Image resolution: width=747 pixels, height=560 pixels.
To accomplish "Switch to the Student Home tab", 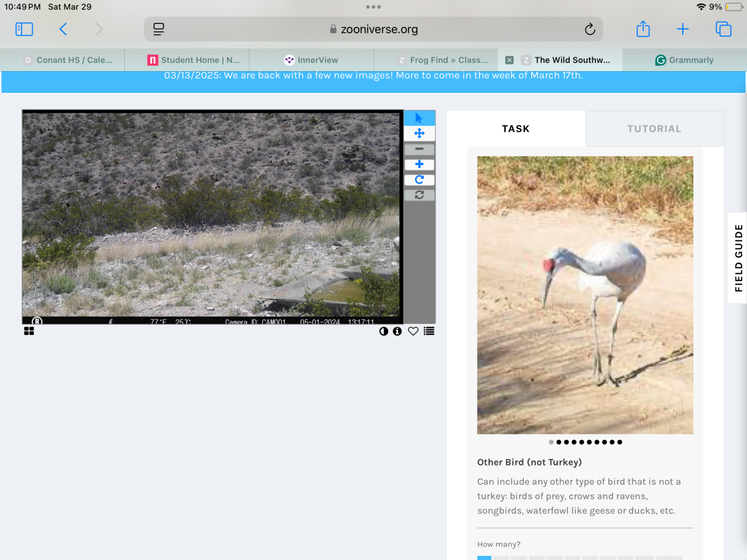I will coord(187,60).
